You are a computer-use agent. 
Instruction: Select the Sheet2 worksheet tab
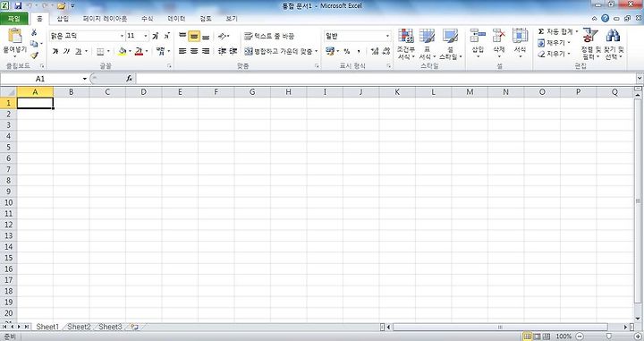79,327
